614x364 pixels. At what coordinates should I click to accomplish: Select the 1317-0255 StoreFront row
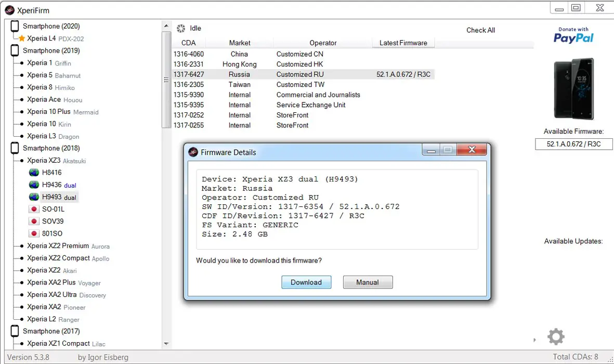(x=303, y=125)
